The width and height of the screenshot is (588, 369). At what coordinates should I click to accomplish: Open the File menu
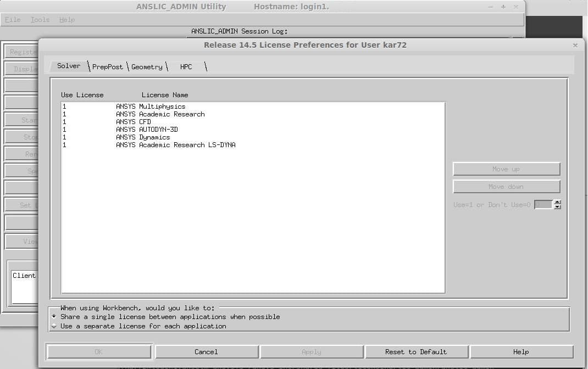13,20
